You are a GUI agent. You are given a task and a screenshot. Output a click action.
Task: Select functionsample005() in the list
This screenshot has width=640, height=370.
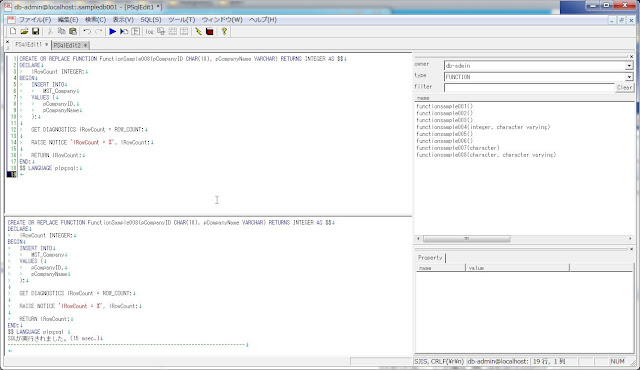click(x=444, y=134)
